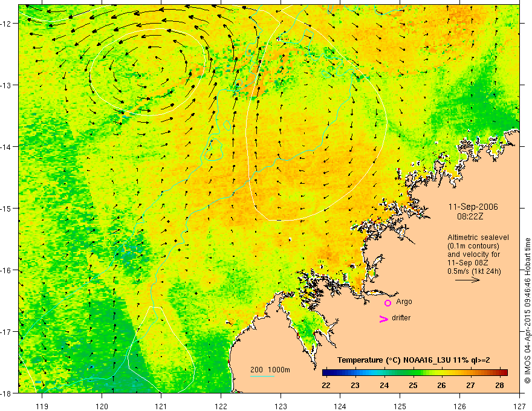Click the longitude '121' axis label
The height and width of the screenshot is (411, 532).
tap(161, 406)
